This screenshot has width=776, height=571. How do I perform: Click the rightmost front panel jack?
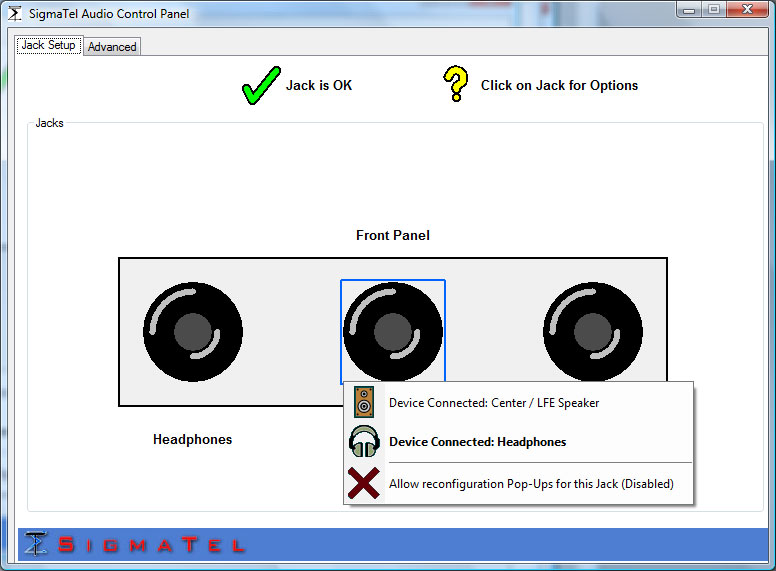point(592,332)
